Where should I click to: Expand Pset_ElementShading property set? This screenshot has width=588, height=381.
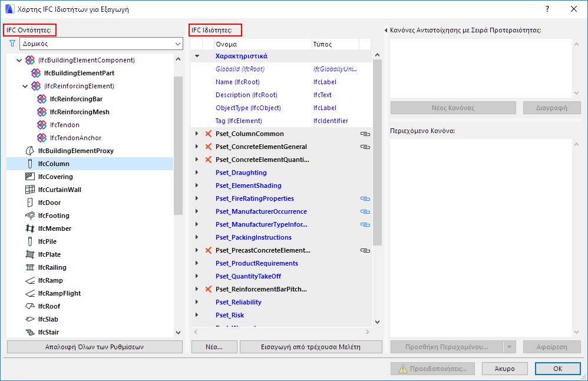197,185
